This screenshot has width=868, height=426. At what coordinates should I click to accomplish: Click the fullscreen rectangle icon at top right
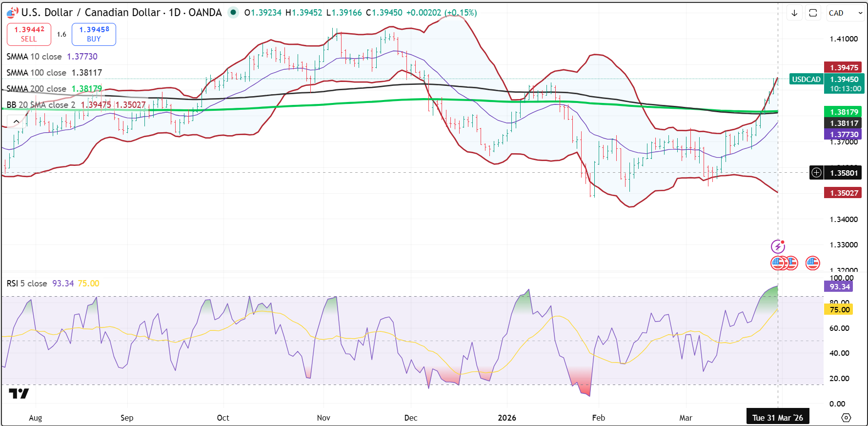[813, 13]
